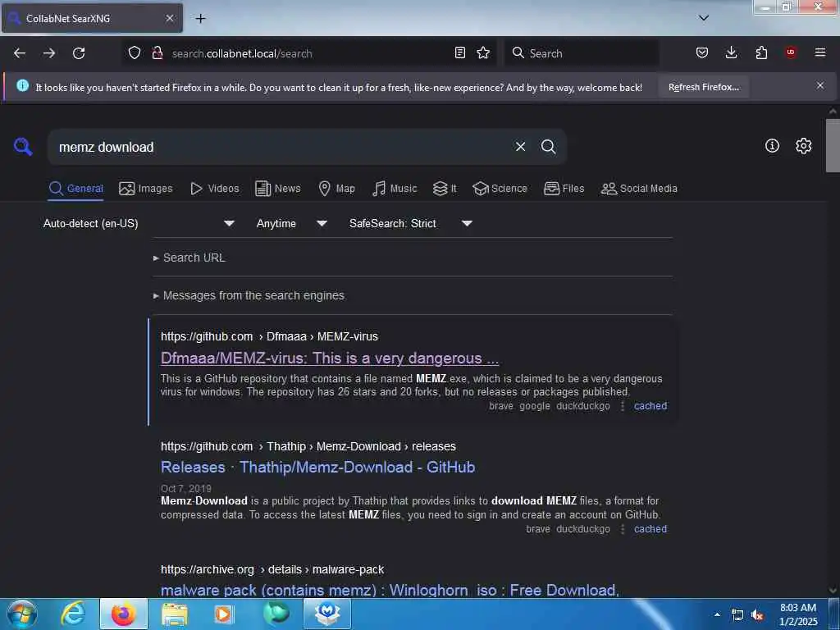Go back with the browser back arrow
840x630 pixels.
(20, 53)
